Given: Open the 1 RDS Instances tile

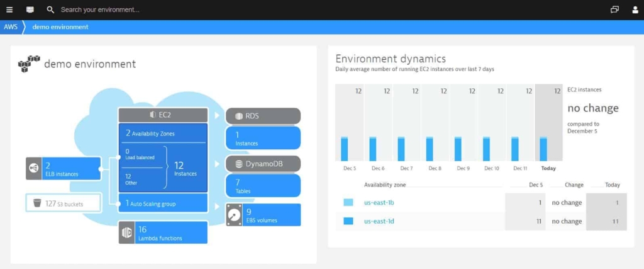Looking at the screenshot, I should click(x=263, y=138).
